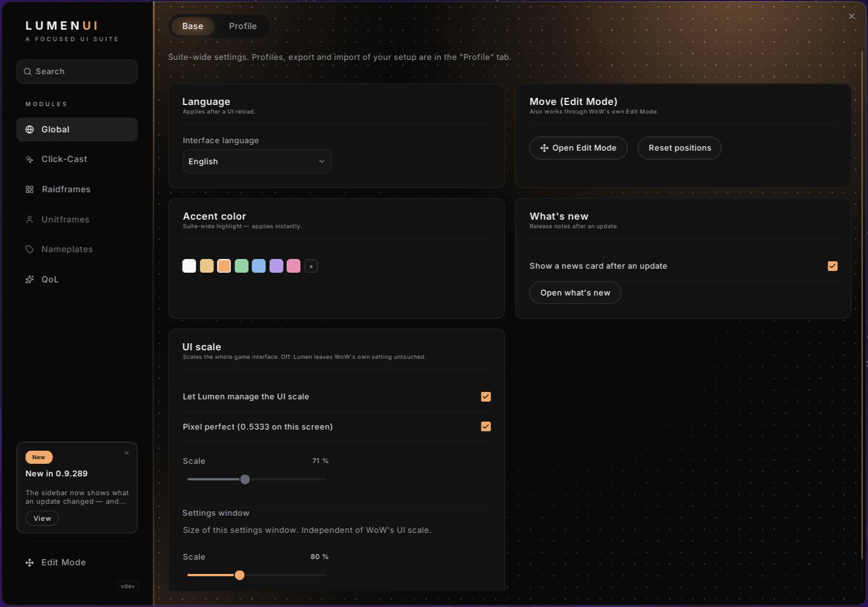Open the Interface language dropdown
This screenshot has height=607, width=868.
(257, 161)
